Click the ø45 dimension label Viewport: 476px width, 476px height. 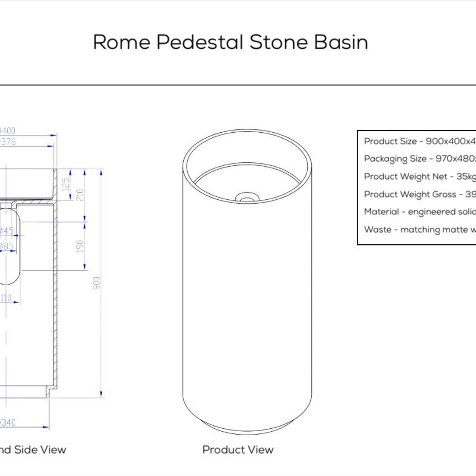point(6,231)
